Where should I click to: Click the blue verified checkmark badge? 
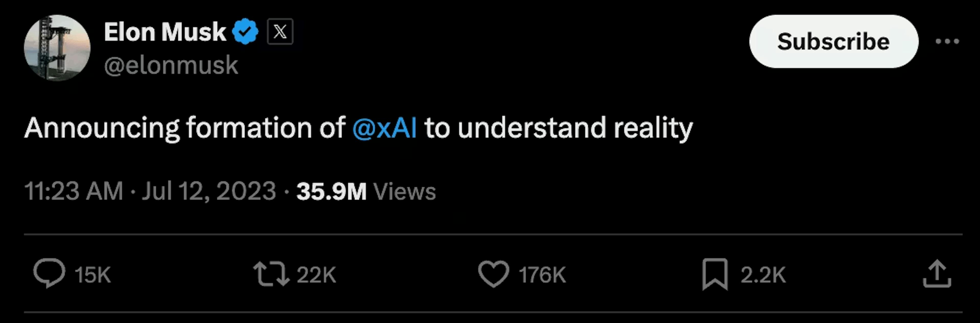(246, 31)
